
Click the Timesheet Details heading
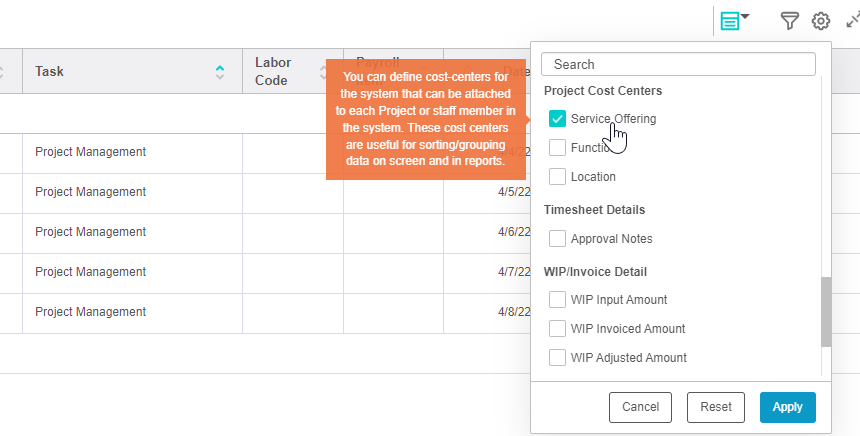(594, 210)
